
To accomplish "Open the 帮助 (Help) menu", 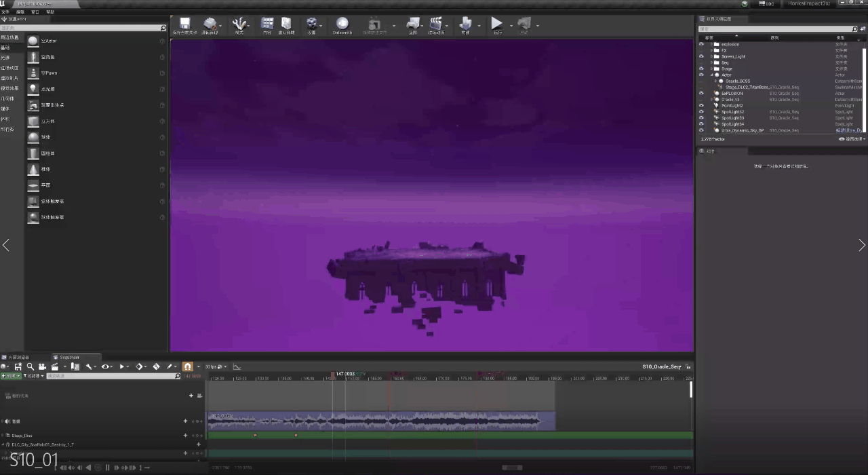I will (50, 12).
